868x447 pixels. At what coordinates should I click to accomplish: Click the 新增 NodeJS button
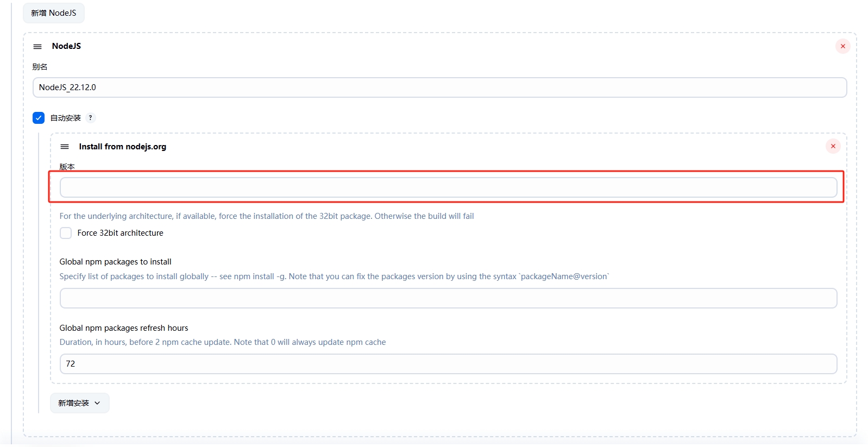[53, 13]
